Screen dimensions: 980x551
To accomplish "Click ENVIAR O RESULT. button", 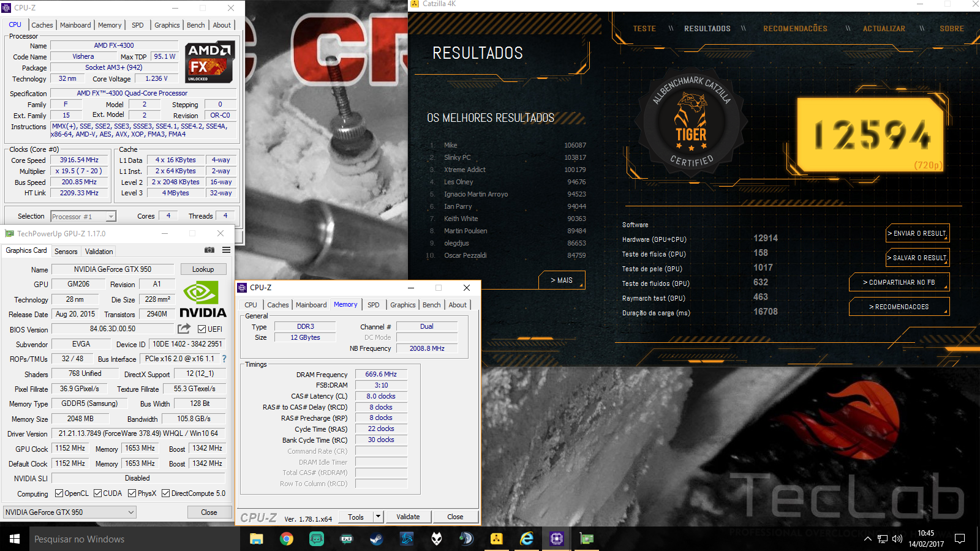I will coord(918,233).
